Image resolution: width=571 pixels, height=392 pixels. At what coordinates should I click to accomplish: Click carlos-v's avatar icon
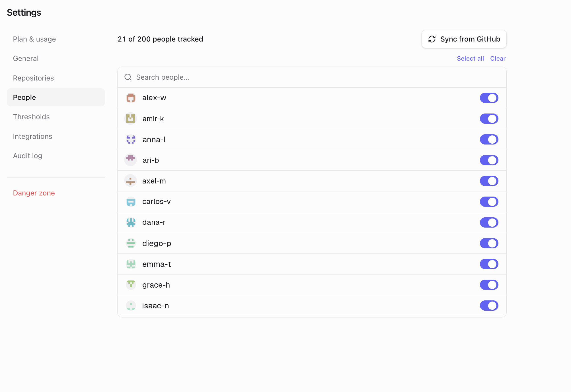(131, 202)
